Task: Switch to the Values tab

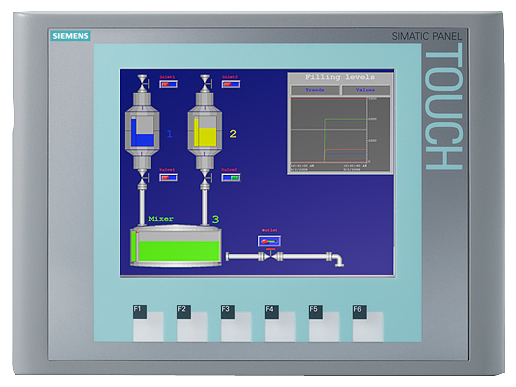Action: click(366, 90)
